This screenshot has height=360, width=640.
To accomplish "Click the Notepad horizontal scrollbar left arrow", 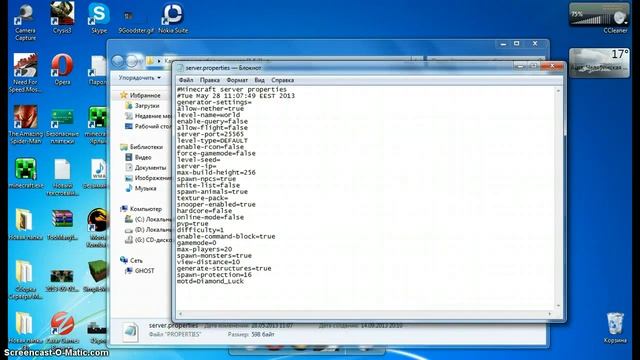I will (x=180, y=314).
